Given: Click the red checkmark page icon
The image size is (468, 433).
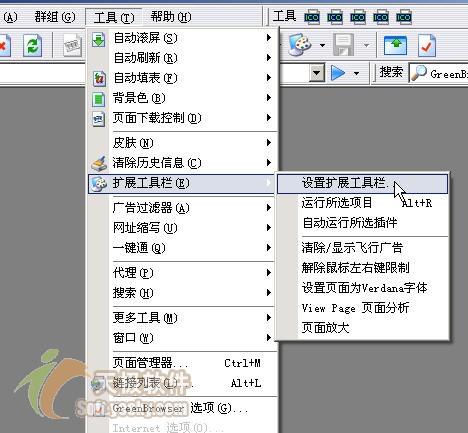Looking at the screenshot, I should point(426,45).
